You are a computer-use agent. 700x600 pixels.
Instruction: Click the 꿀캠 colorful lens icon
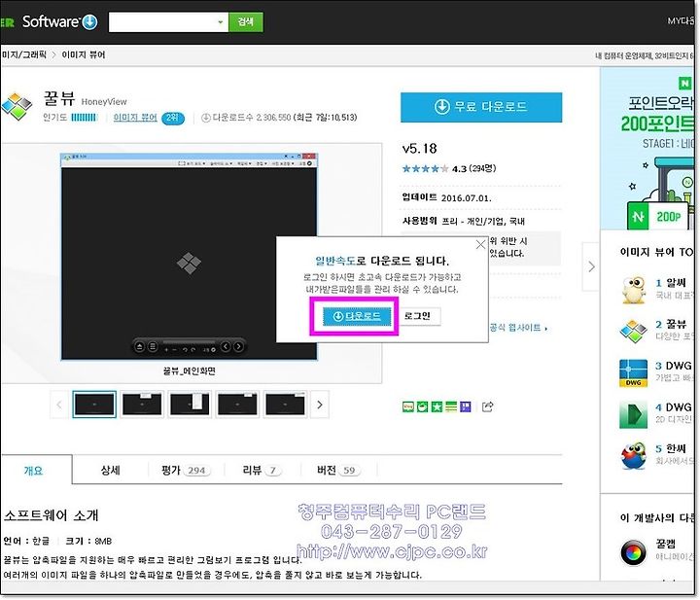(x=634, y=552)
